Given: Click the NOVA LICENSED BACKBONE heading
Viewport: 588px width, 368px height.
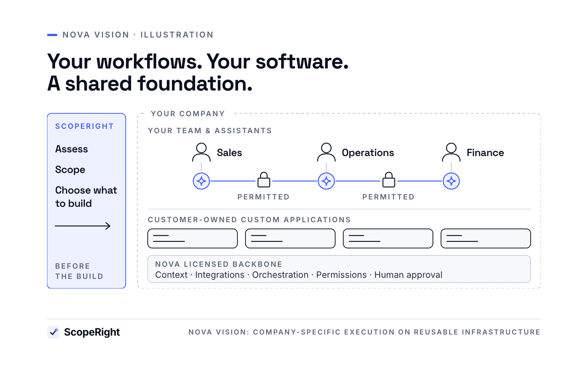Looking at the screenshot, I should click(219, 264).
